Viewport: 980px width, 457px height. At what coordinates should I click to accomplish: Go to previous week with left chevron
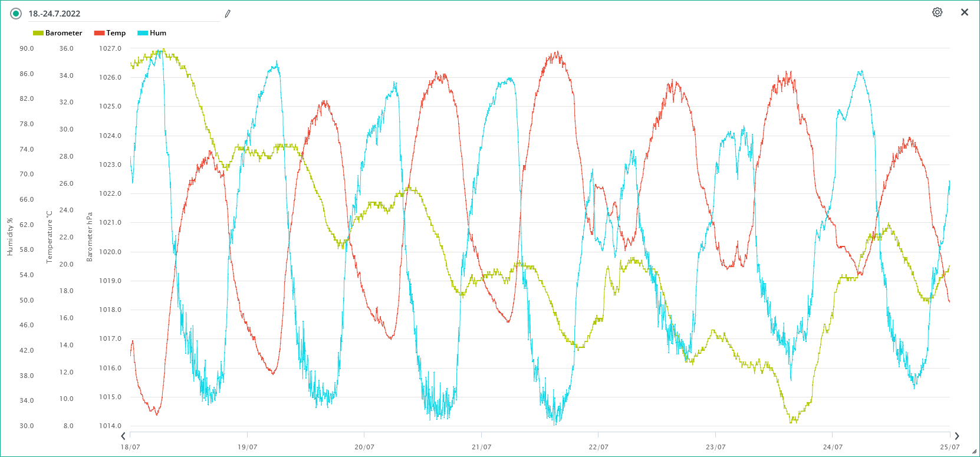tap(123, 436)
